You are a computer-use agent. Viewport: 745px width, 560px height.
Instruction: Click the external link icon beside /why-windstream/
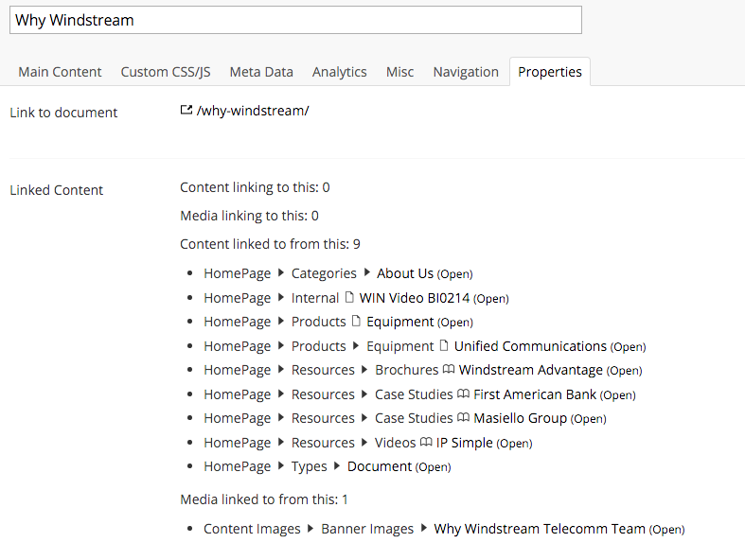click(x=186, y=110)
